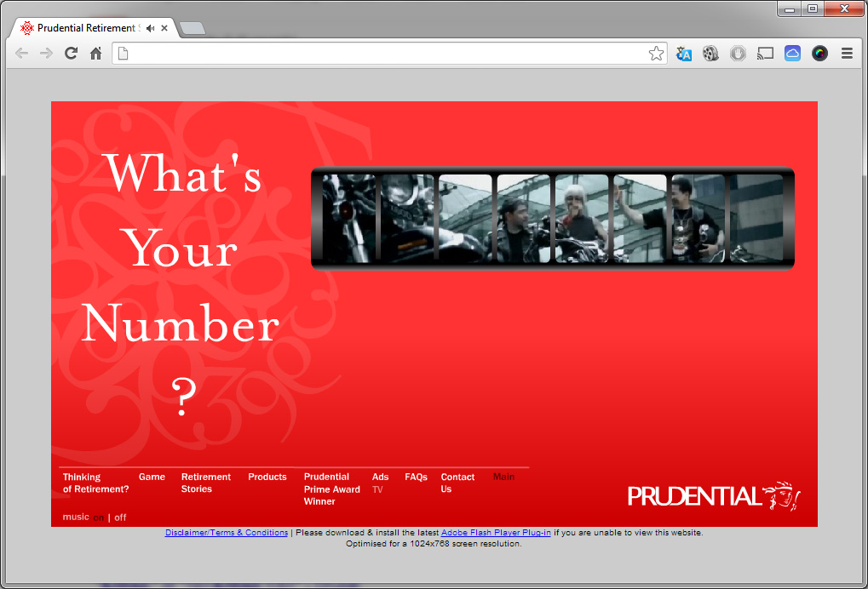Click the What's Your Number? headline

pyautogui.click(x=181, y=285)
